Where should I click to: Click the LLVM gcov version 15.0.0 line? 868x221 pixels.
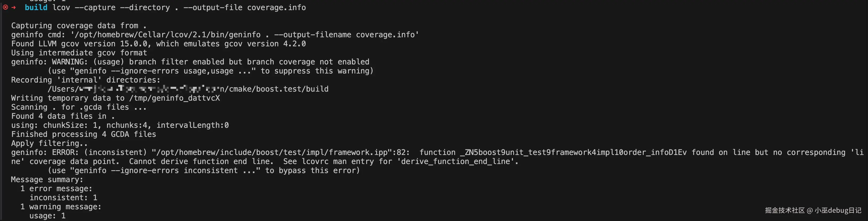tap(158, 44)
